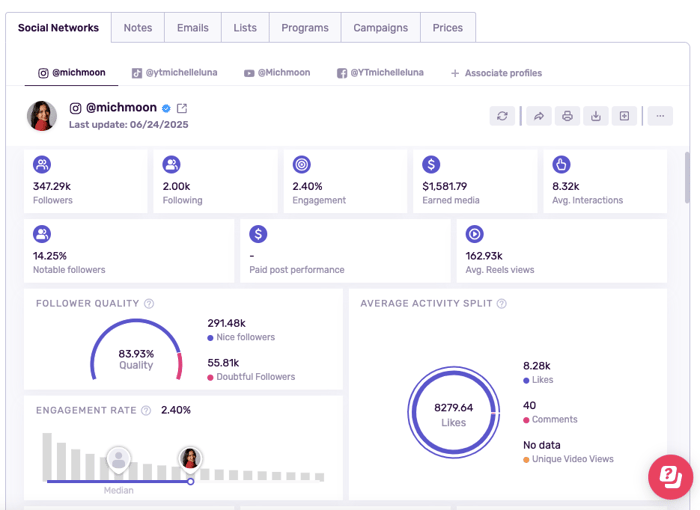
Task: View YouTube @Michmoon profile
Action: (277, 73)
